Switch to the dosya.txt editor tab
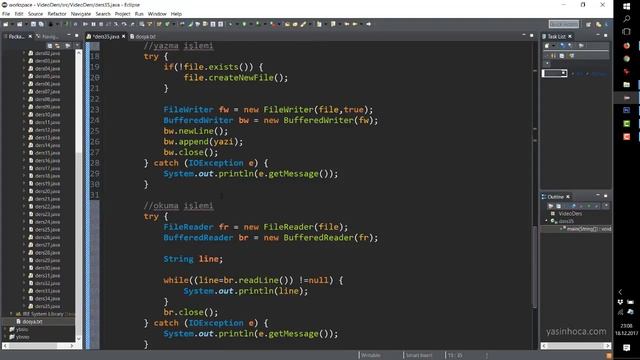 (x=142, y=36)
